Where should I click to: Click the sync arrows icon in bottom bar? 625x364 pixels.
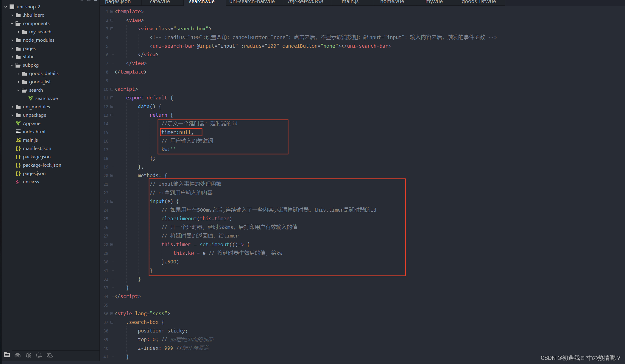click(x=39, y=355)
